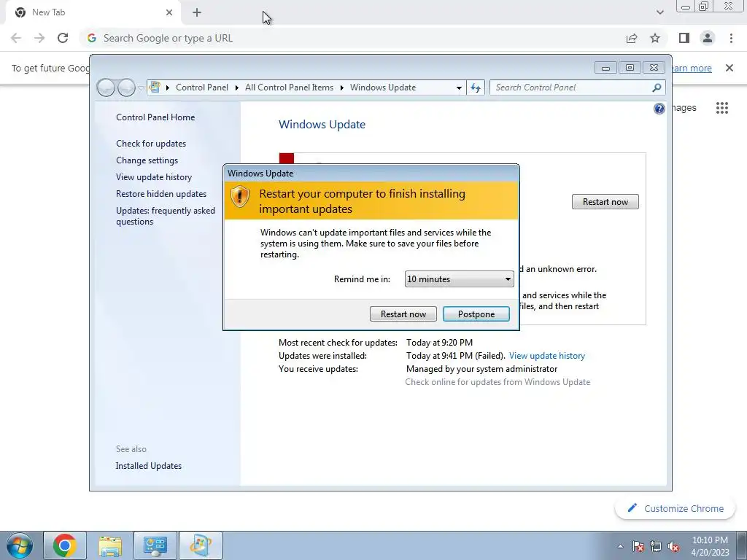Open Control Panel Home link

point(155,117)
